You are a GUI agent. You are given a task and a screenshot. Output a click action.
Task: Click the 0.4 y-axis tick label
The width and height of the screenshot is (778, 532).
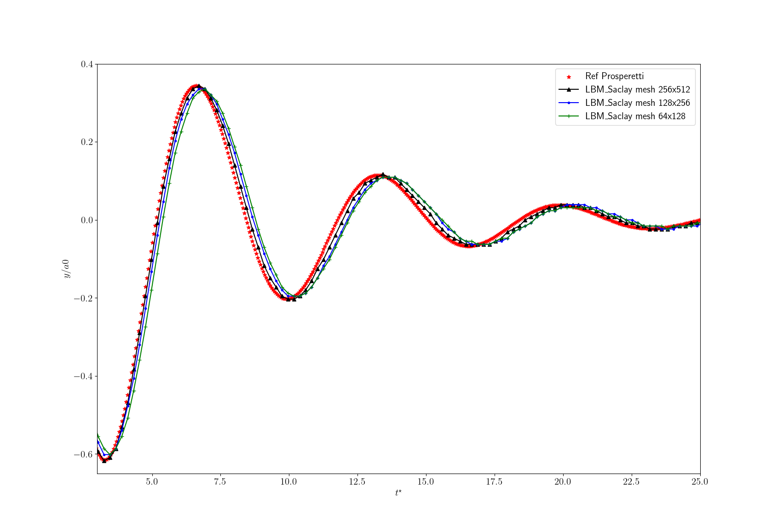87,64
